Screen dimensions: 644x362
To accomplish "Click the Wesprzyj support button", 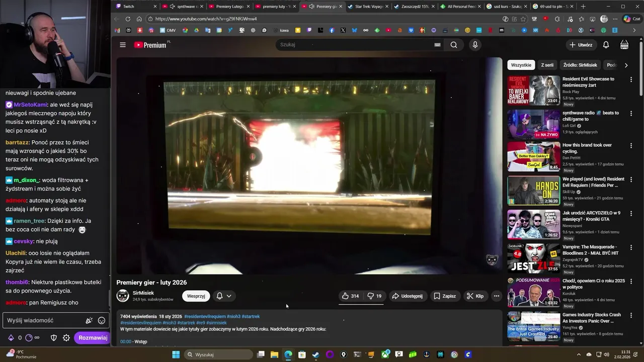I will point(196,296).
